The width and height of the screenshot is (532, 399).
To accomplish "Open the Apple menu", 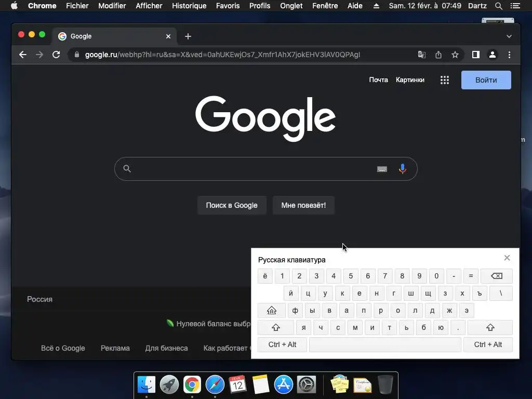I will (14, 6).
